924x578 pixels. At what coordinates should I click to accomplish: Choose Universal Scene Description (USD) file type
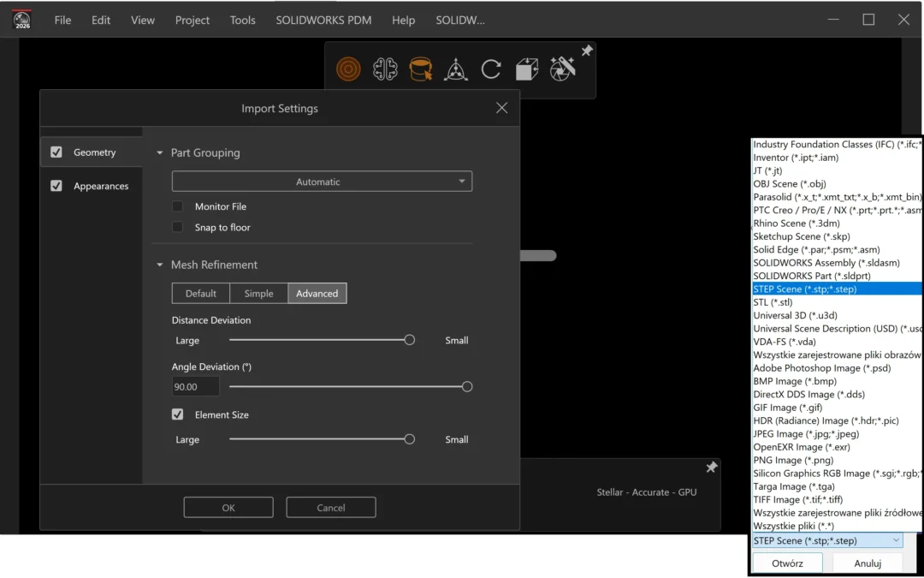point(838,329)
